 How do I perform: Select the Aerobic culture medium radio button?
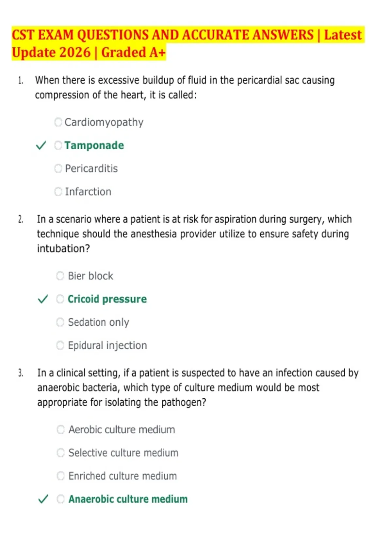pyautogui.click(x=61, y=429)
